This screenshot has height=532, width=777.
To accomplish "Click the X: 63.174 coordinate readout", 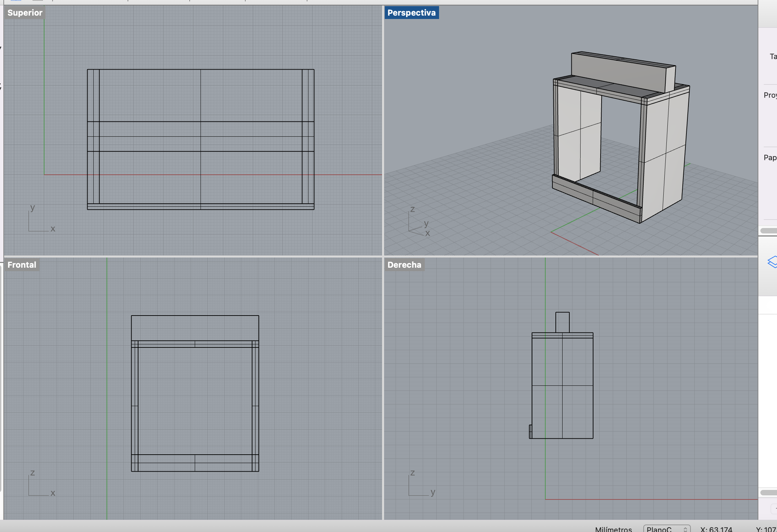I will [x=716, y=529].
